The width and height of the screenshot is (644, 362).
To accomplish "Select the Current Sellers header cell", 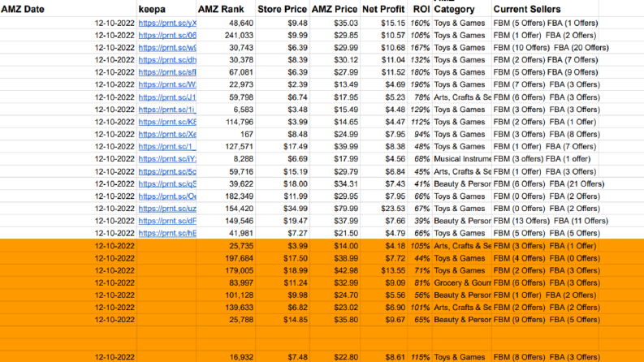I will pos(545,9).
